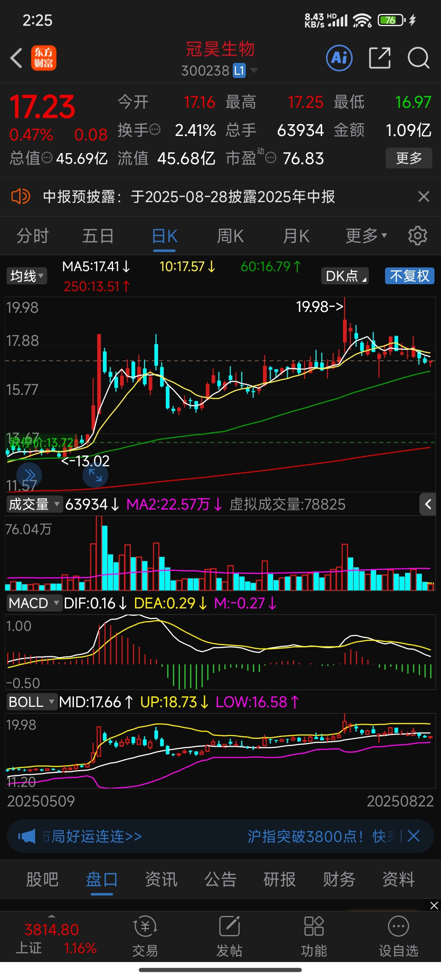Tap the info icon beside 换手
441x980 pixels.
[x=155, y=130]
